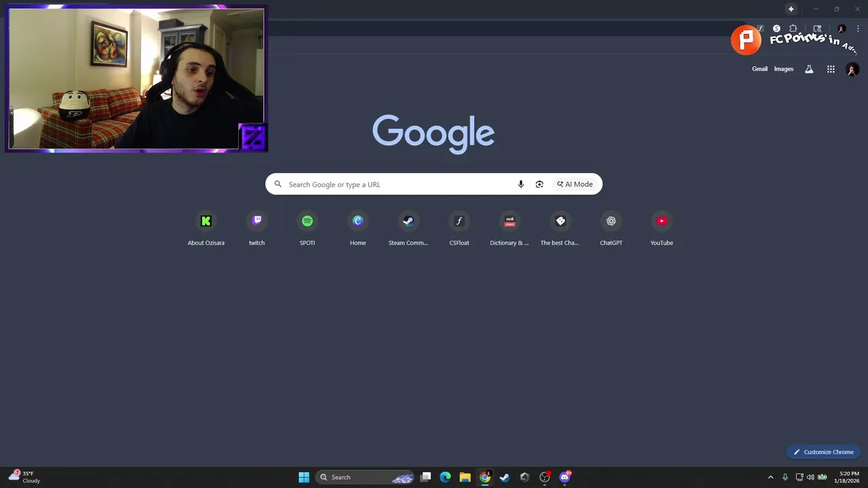Click Customize Chrome button
The width and height of the screenshot is (868, 488).
[x=824, y=452]
